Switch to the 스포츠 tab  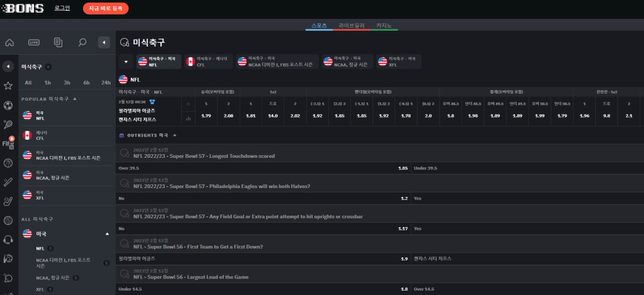[x=319, y=25]
